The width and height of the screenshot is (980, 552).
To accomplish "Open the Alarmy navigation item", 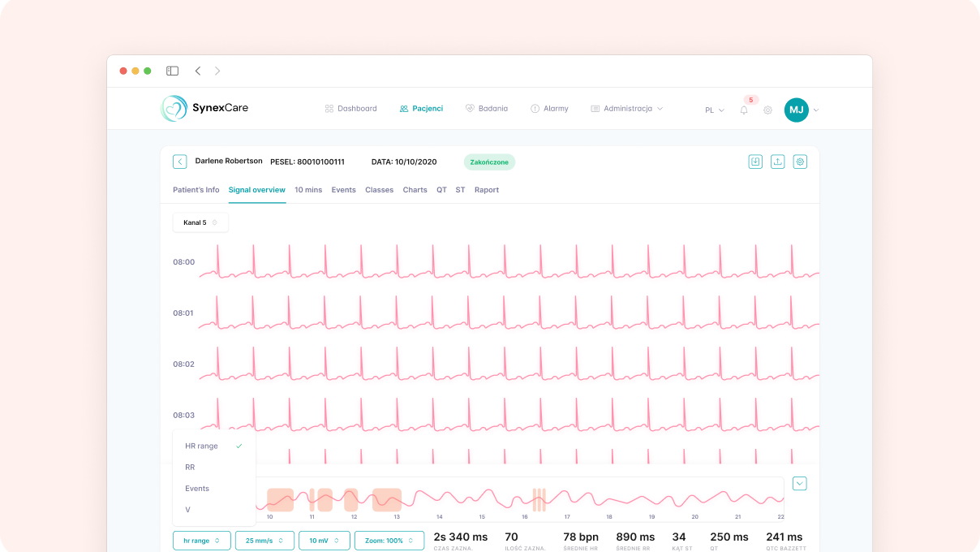I will tap(549, 109).
